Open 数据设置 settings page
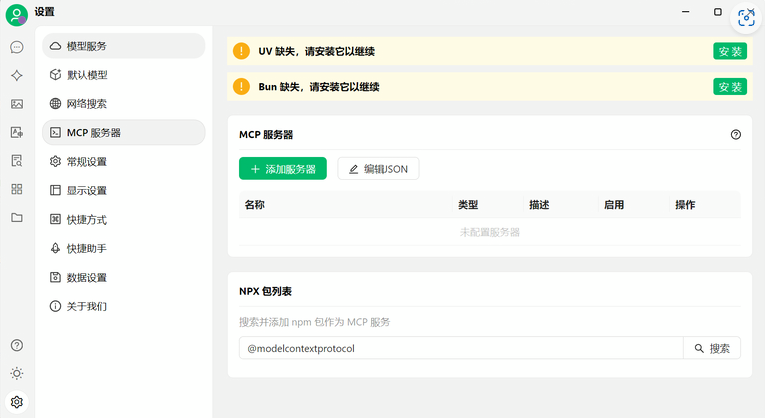 click(123, 277)
